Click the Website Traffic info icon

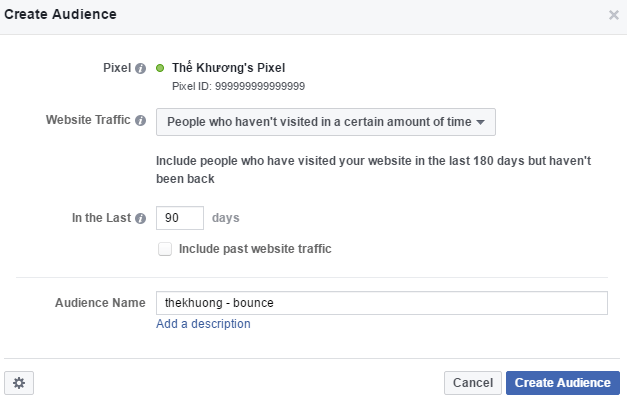(141, 121)
